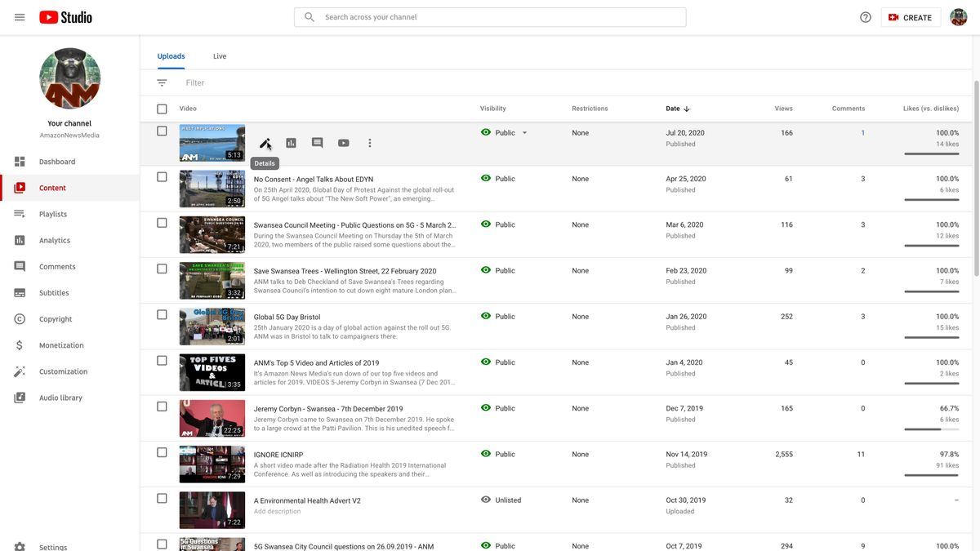The image size is (980, 551).
Task: Open the three-dot options icon on first video
Action: click(368, 143)
